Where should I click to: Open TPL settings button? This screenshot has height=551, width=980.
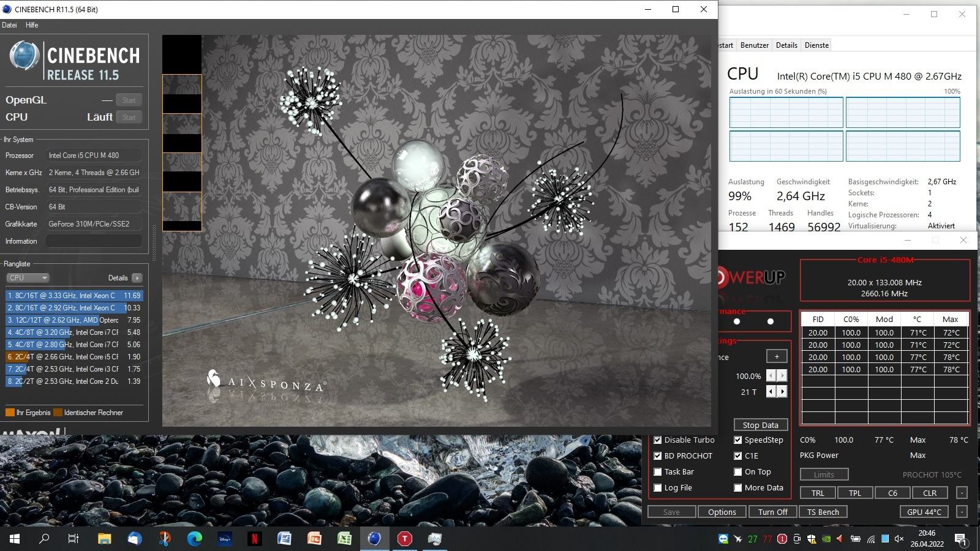coord(855,493)
